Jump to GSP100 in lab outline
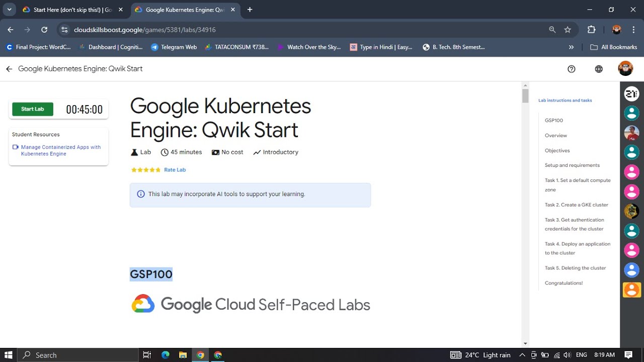644x362 pixels. pyautogui.click(x=554, y=121)
